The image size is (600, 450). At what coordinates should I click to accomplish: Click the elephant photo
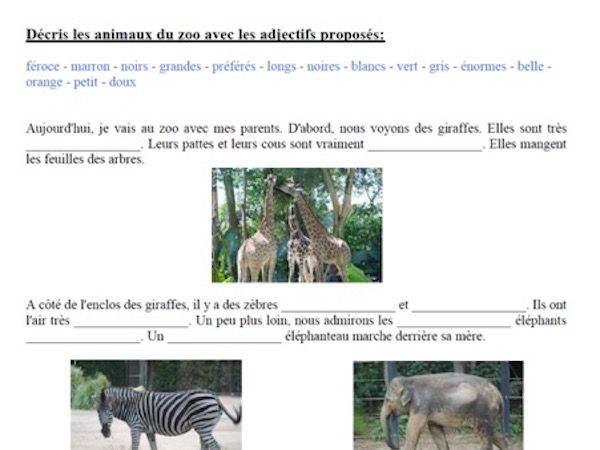coord(439,405)
